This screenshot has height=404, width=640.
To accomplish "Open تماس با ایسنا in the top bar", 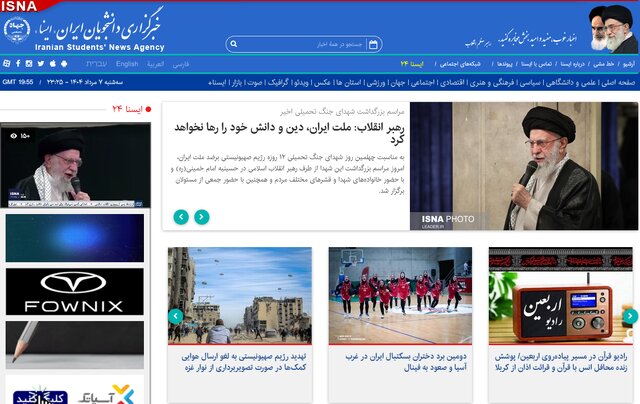I will [536, 64].
